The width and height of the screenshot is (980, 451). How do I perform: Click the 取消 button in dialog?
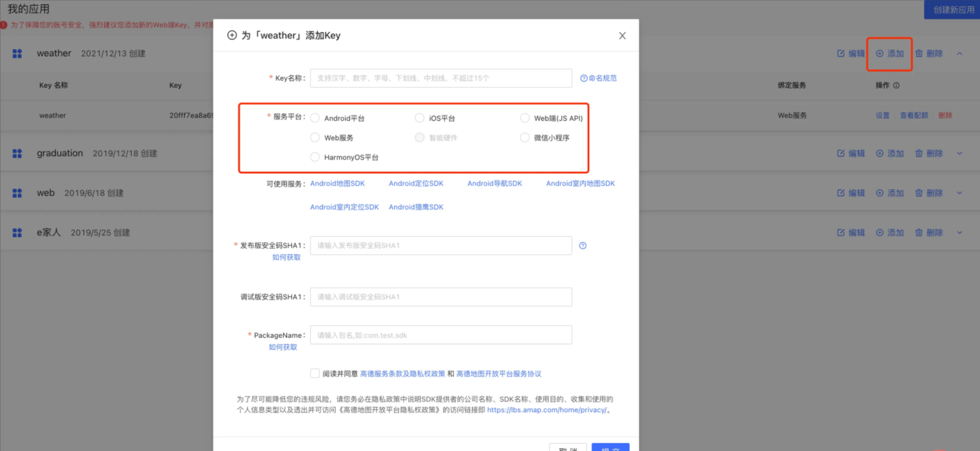pos(568,447)
